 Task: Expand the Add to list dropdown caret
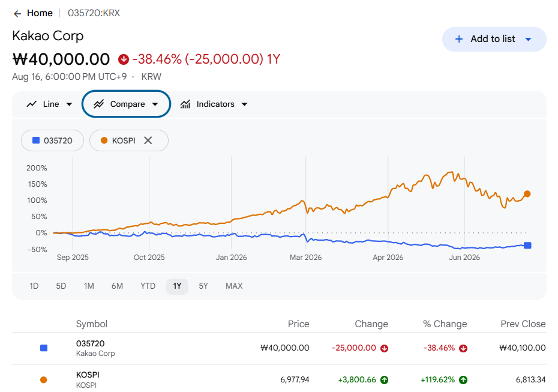[x=529, y=40]
